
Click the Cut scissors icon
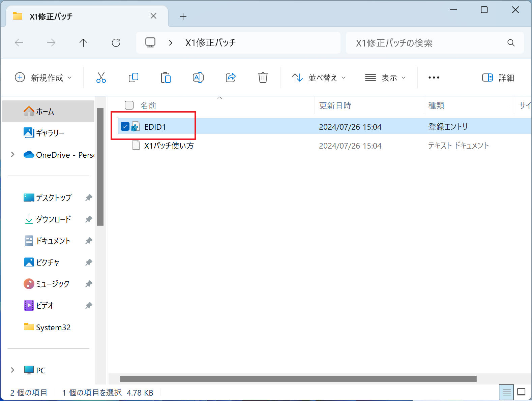point(101,78)
